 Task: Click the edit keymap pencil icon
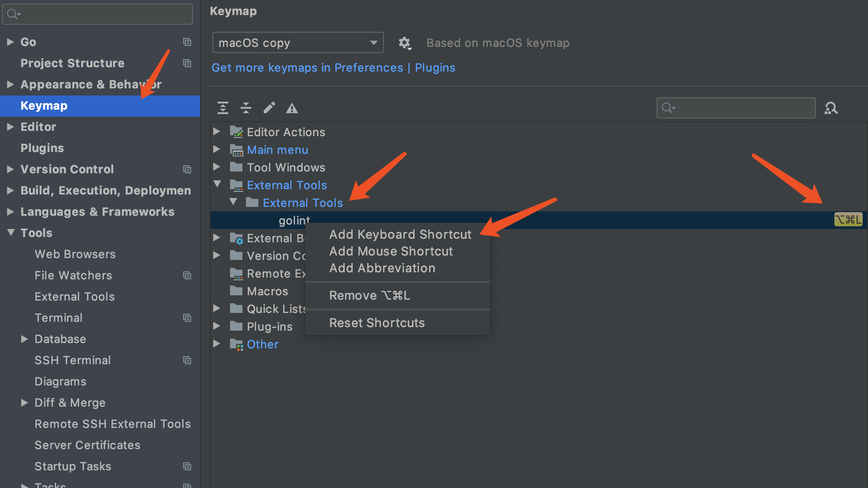tap(269, 108)
